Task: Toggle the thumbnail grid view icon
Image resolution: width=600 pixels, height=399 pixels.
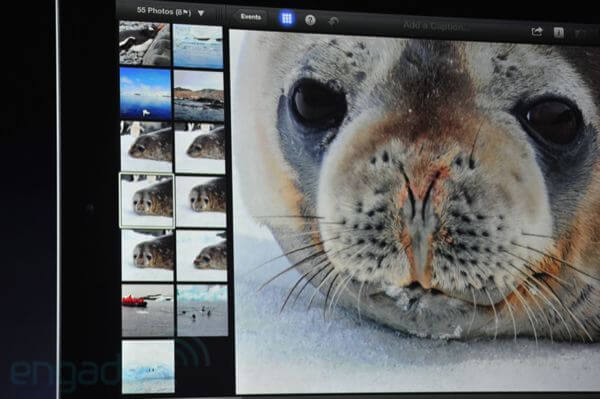Action: coord(287,18)
